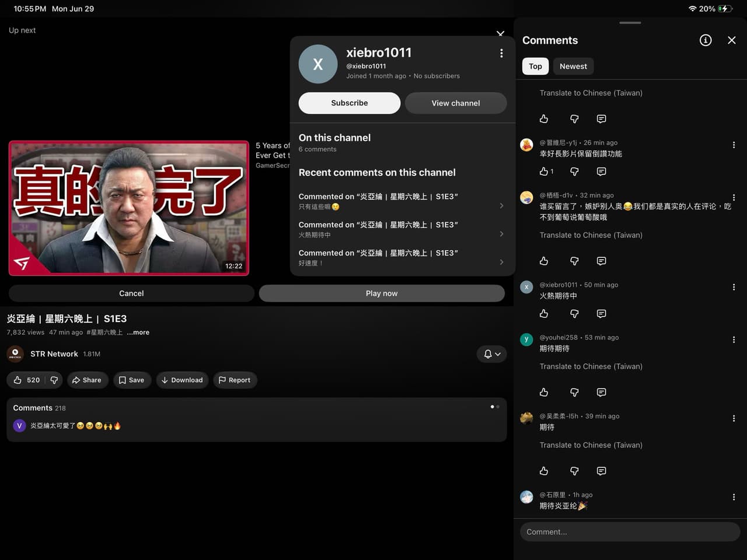The image size is (747, 560).
Task: Open the comments info icon
Action: pyautogui.click(x=706, y=40)
